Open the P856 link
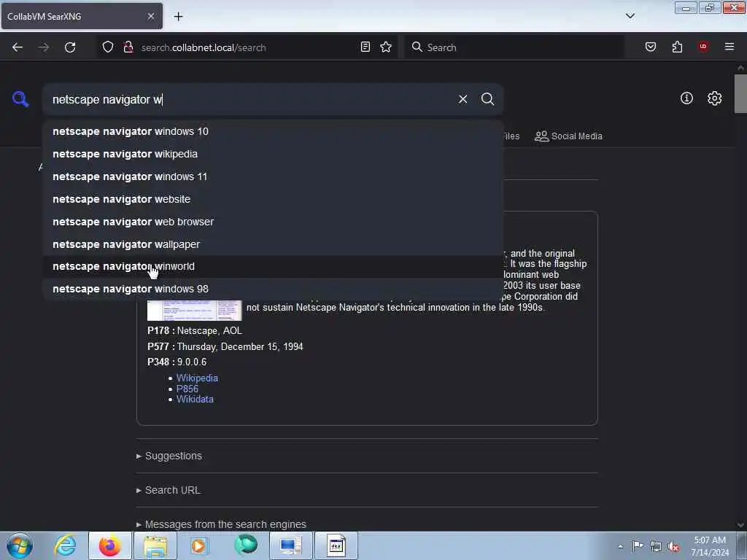The height and width of the screenshot is (560, 747). tap(187, 389)
